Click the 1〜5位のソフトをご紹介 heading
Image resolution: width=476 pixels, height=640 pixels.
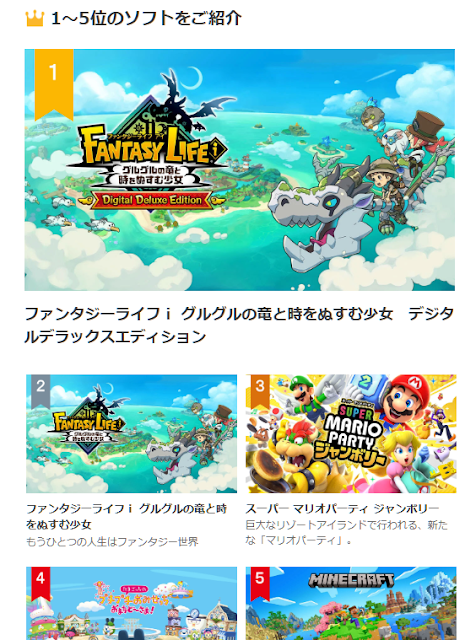(147, 18)
